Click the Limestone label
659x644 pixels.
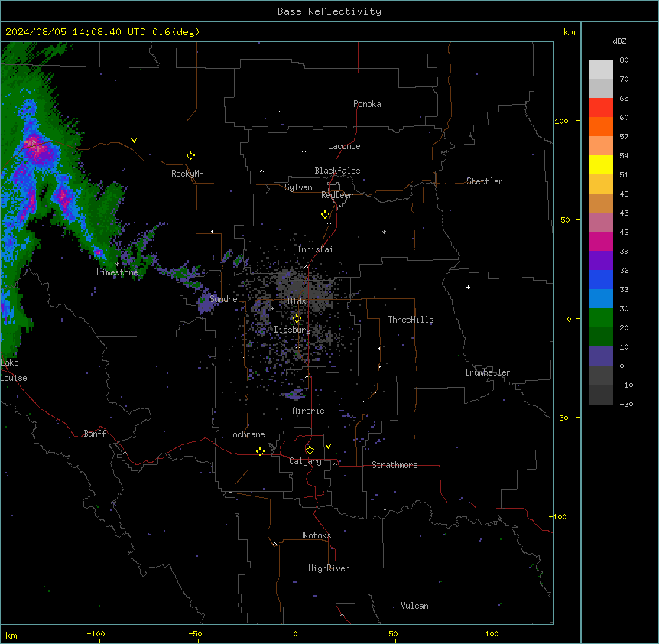(x=117, y=272)
